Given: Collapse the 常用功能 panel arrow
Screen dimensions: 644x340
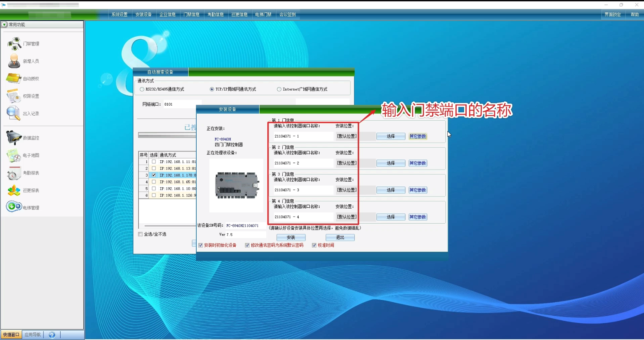Looking at the screenshot, I should coord(4,25).
